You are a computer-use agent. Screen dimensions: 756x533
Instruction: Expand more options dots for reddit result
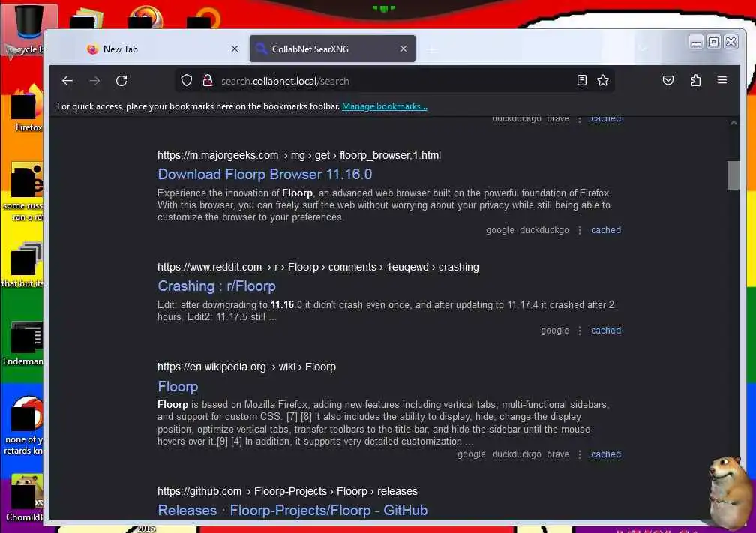580,331
